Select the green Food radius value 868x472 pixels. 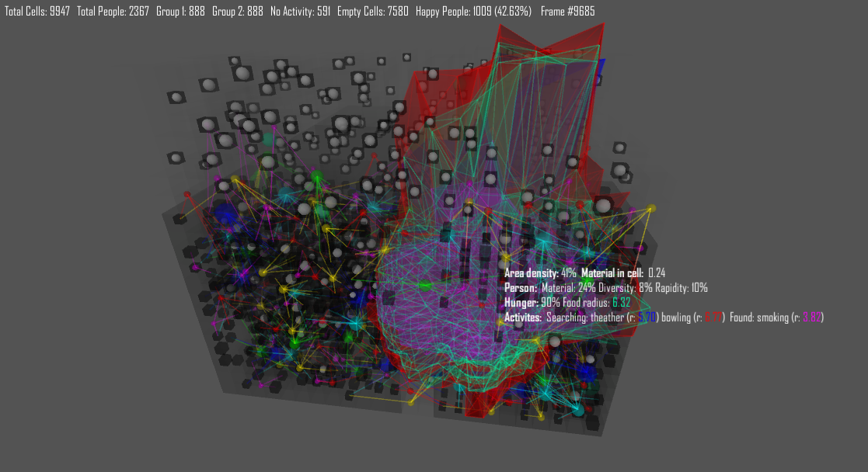pos(621,303)
